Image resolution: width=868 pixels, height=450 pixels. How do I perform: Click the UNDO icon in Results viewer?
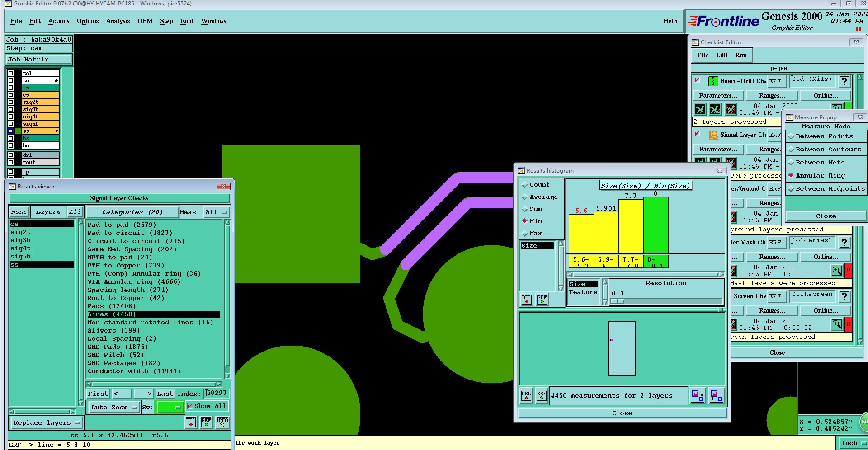[x=222, y=422]
